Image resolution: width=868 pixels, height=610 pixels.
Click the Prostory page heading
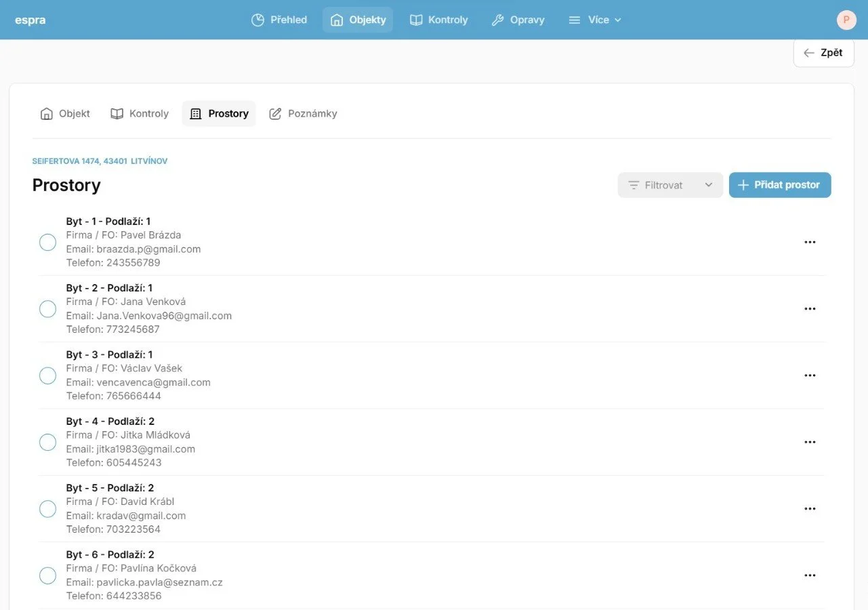point(66,185)
